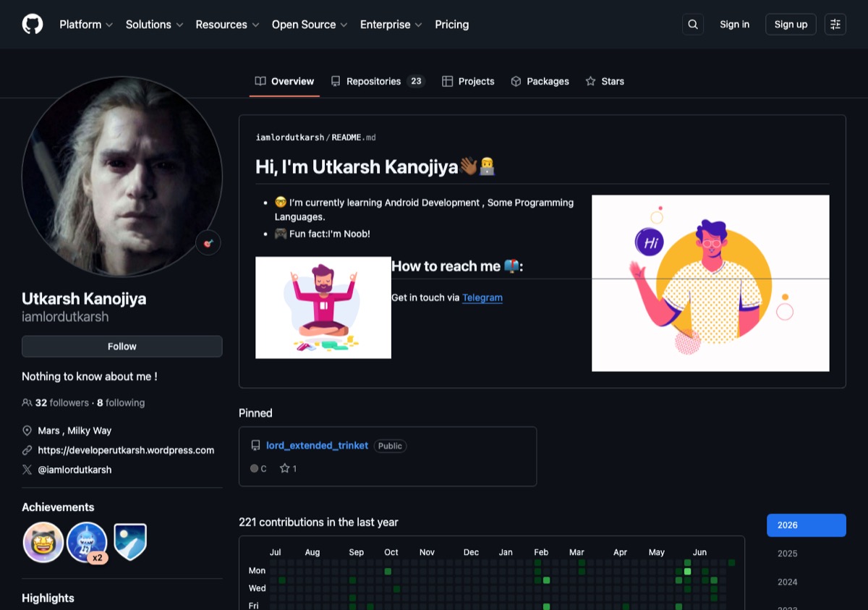
Task: Open the Pricing page
Action: pyautogui.click(x=452, y=25)
